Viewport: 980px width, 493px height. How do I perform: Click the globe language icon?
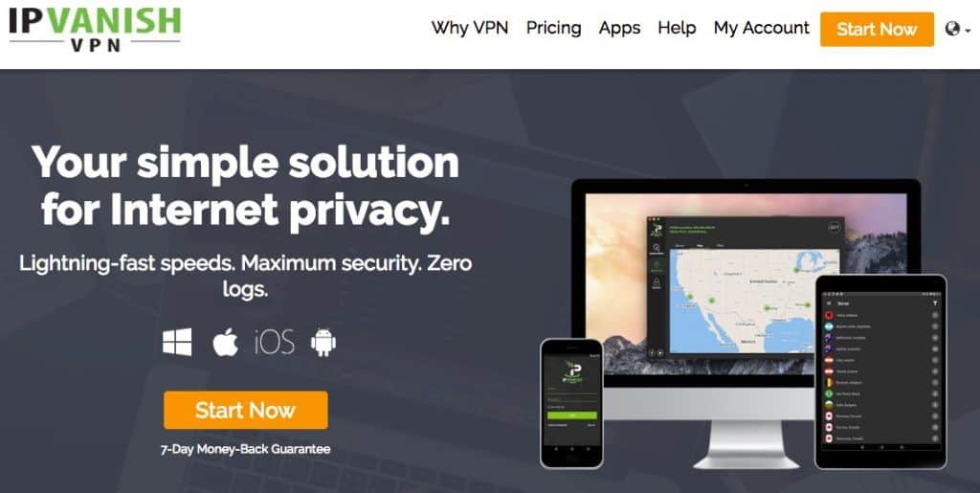click(x=952, y=29)
